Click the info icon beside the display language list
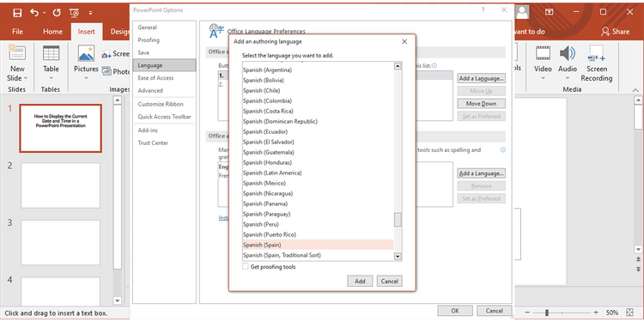This screenshot has width=644, height=322. pos(434,65)
